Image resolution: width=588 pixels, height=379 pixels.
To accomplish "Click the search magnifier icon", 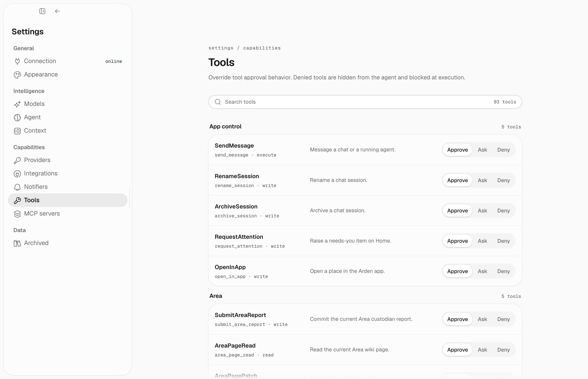I will pyautogui.click(x=218, y=102).
